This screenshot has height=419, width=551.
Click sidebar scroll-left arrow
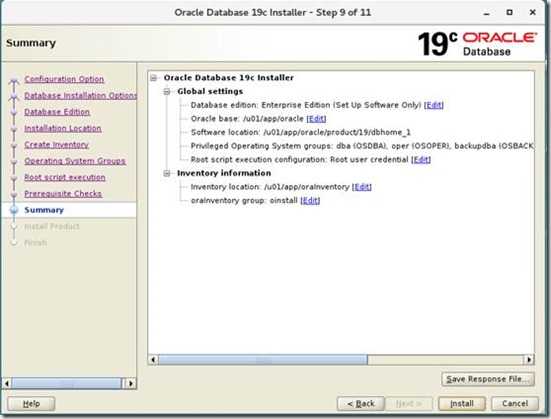click(7, 383)
